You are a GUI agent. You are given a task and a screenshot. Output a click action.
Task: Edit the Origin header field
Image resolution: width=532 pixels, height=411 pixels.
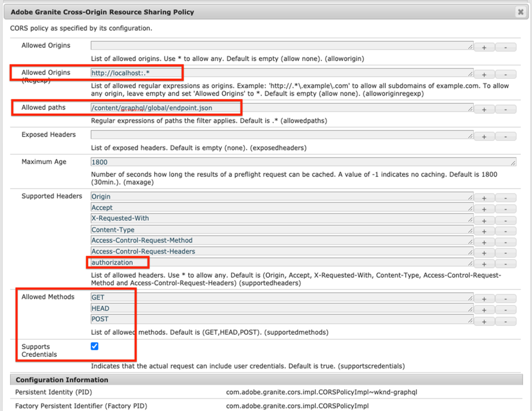[282, 196]
